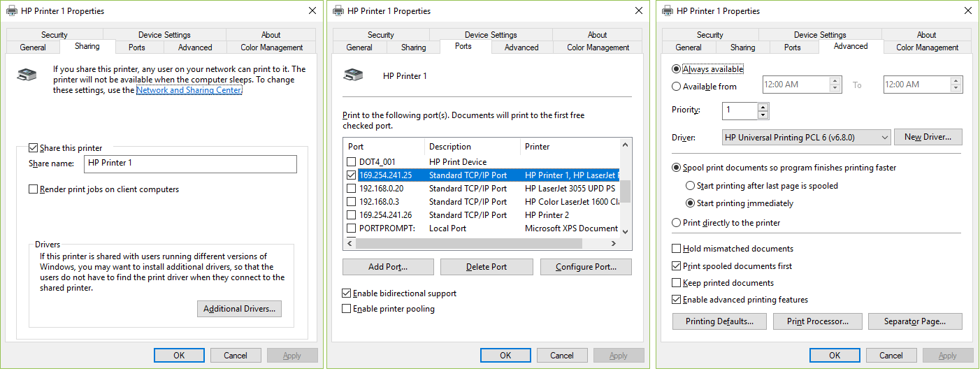The image size is (980, 371).
Task: Enable Render print jobs on client computers
Action: point(33,189)
